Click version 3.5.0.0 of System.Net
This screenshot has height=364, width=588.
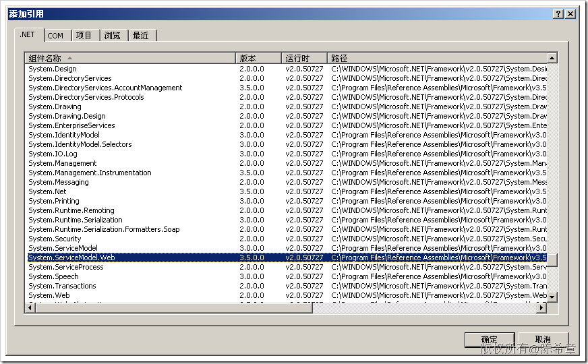click(x=252, y=191)
